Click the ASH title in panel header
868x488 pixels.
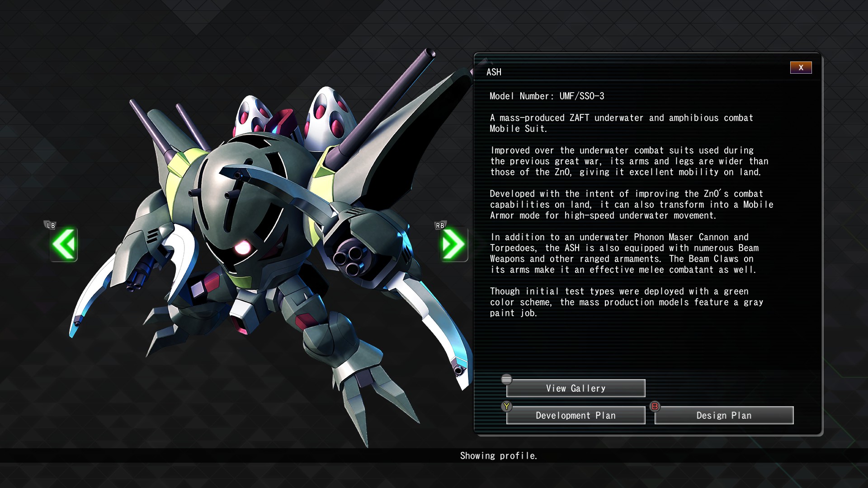point(494,72)
